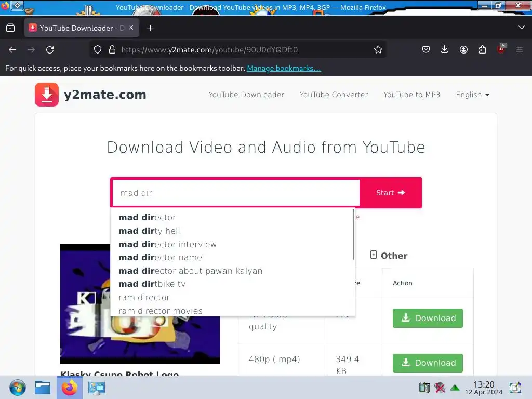This screenshot has height=399, width=532.
Task: Reload the current page
Action: click(x=50, y=50)
